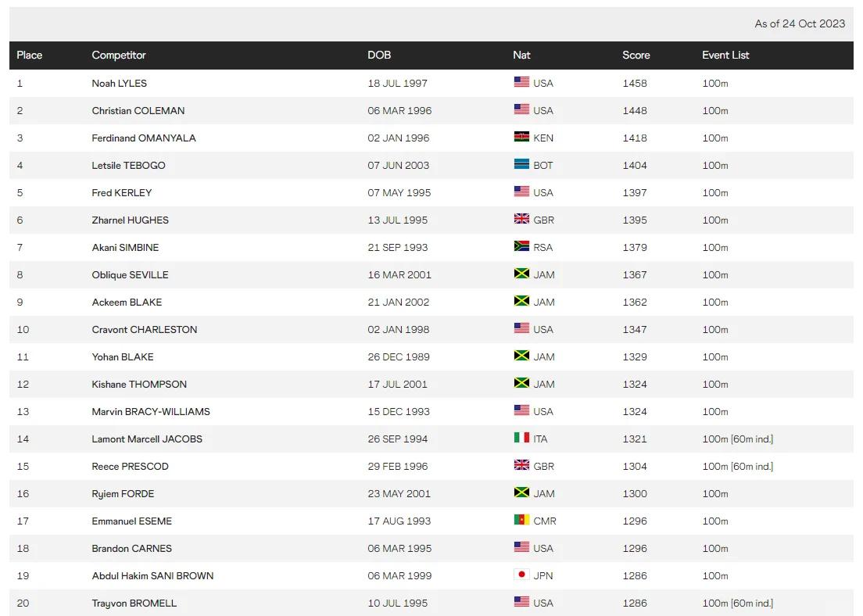The width and height of the screenshot is (863, 616).
Task: Open Christian COLEMAN's profile link
Action: [138, 110]
